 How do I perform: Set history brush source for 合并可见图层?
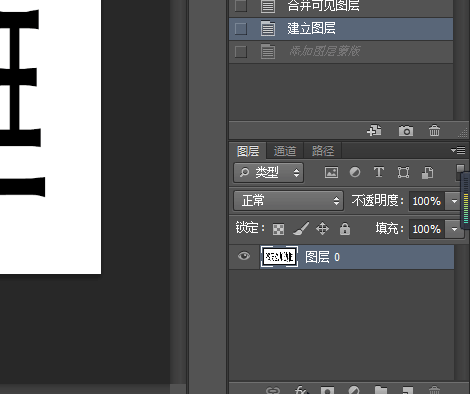(x=241, y=6)
